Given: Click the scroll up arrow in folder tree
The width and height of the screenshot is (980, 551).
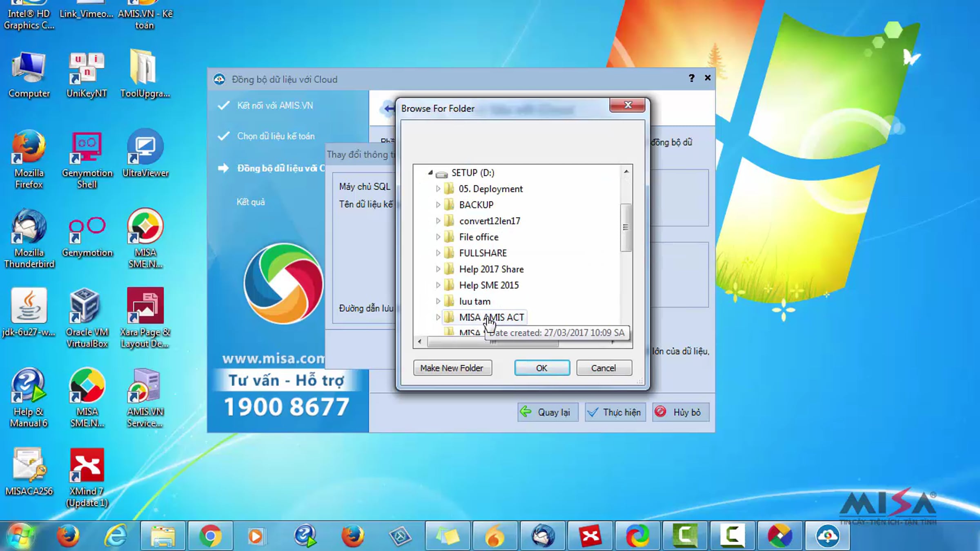Looking at the screenshot, I should click(x=626, y=171).
